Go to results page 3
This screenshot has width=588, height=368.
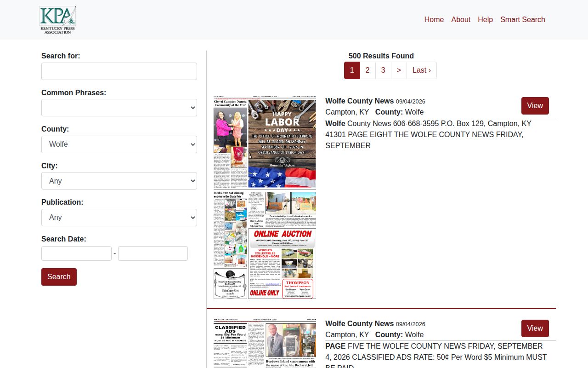coord(383,70)
